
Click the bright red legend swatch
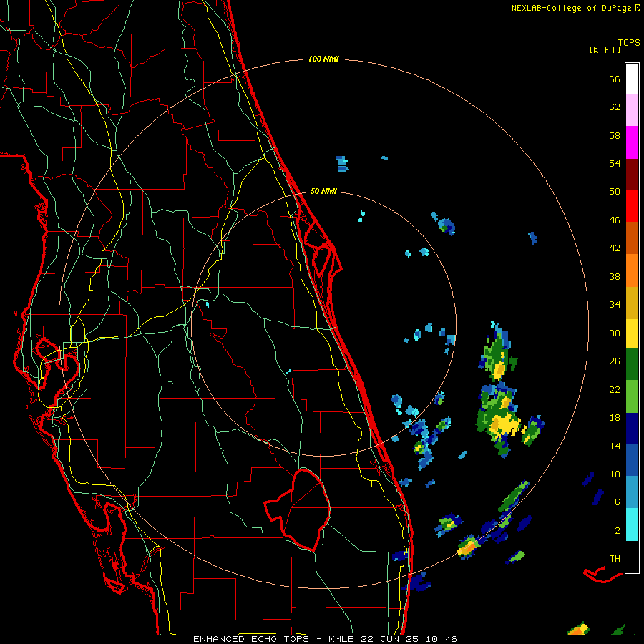coord(632,206)
